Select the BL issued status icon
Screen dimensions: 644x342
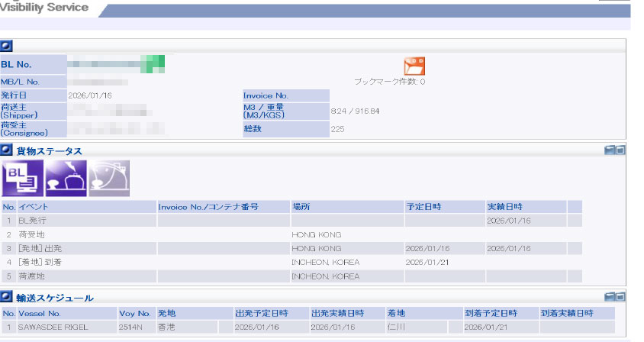tap(21, 179)
